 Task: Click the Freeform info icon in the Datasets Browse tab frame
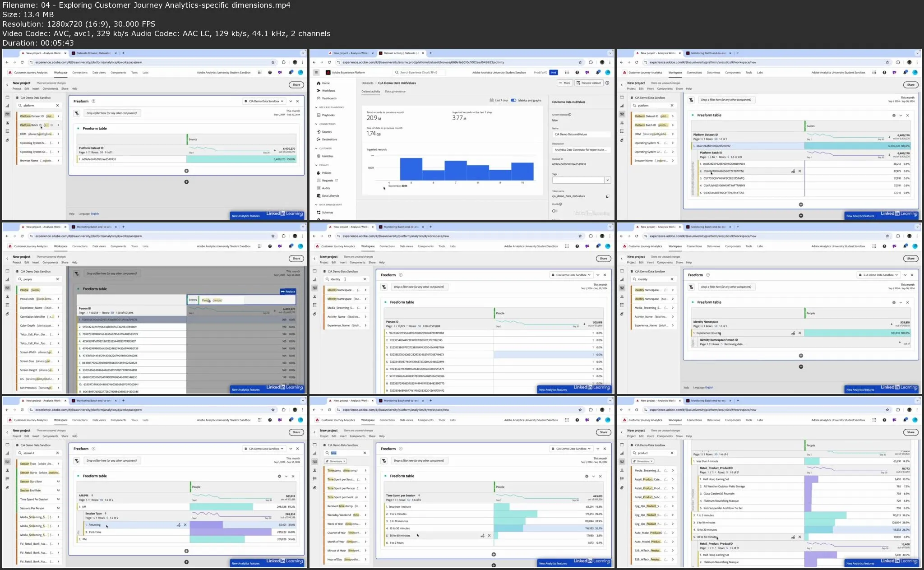(x=93, y=101)
